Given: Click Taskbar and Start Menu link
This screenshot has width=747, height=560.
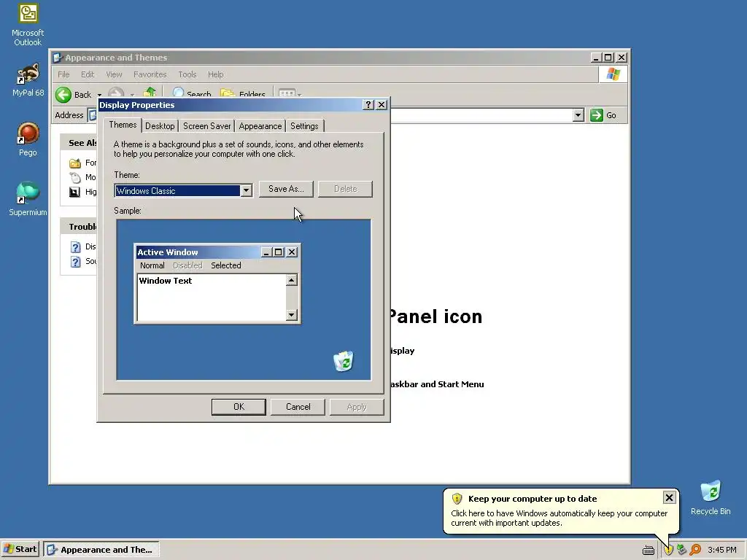Looking at the screenshot, I should click(437, 384).
